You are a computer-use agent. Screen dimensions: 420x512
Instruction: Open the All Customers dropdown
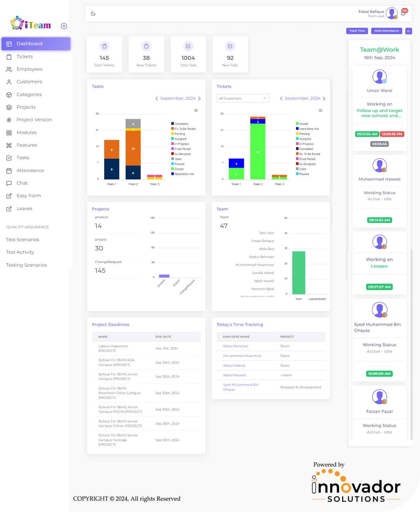[x=242, y=98]
